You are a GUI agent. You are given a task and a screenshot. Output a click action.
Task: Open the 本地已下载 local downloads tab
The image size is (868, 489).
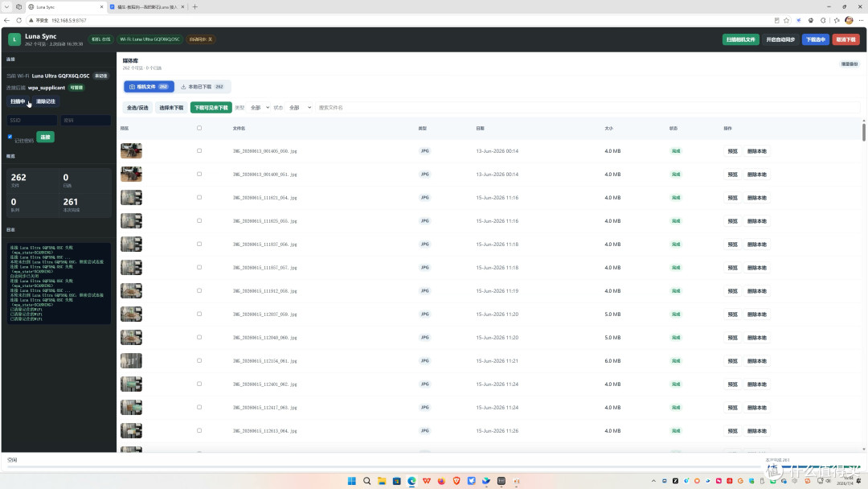click(x=202, y=87)
